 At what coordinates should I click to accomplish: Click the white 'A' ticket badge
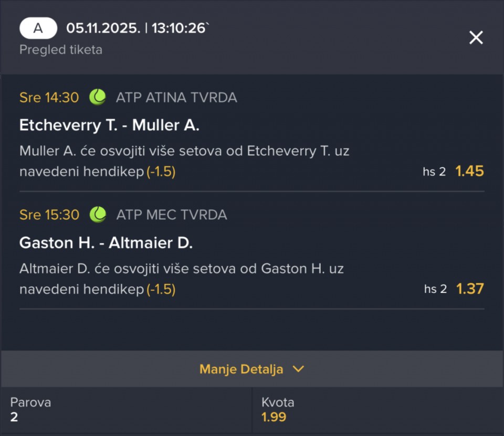pyautogui.click(x=38, y=28)
